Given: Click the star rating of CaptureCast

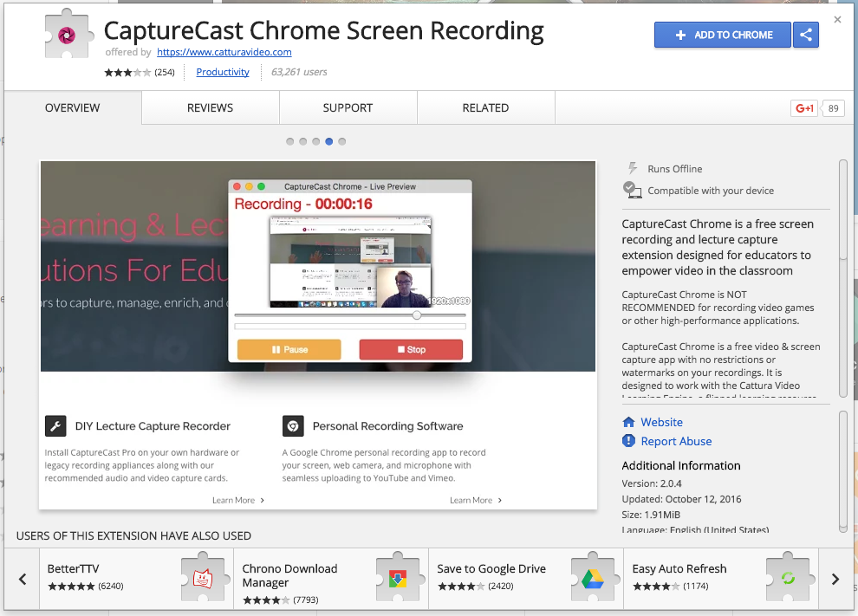Looking at the screenshot, I should click(127, 72).
